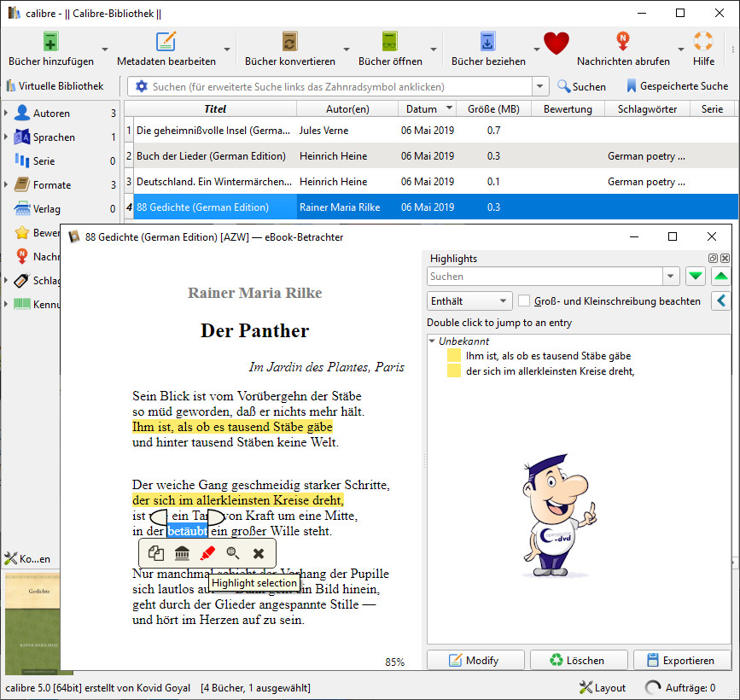Enable Groß- und Kleinschreibung beachten checkbox
Image resolution: width=740 pixels, height=700 pixels.
click(525, 300)
